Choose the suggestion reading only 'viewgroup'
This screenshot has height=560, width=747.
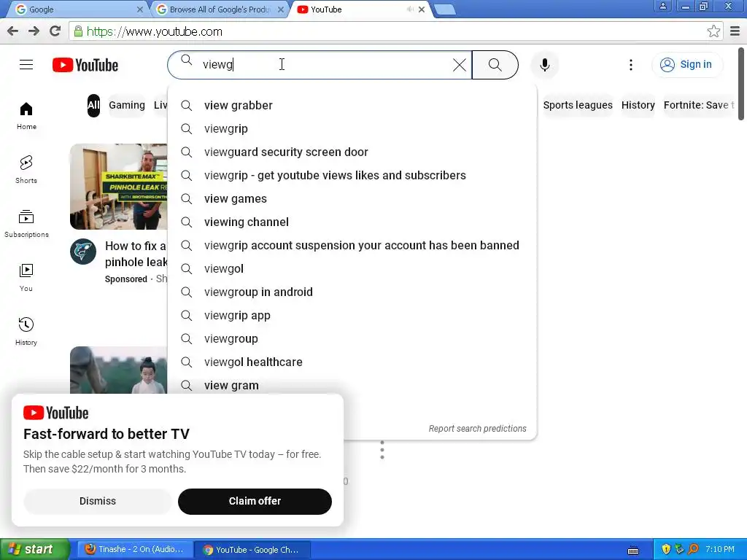tap(352, 338)
